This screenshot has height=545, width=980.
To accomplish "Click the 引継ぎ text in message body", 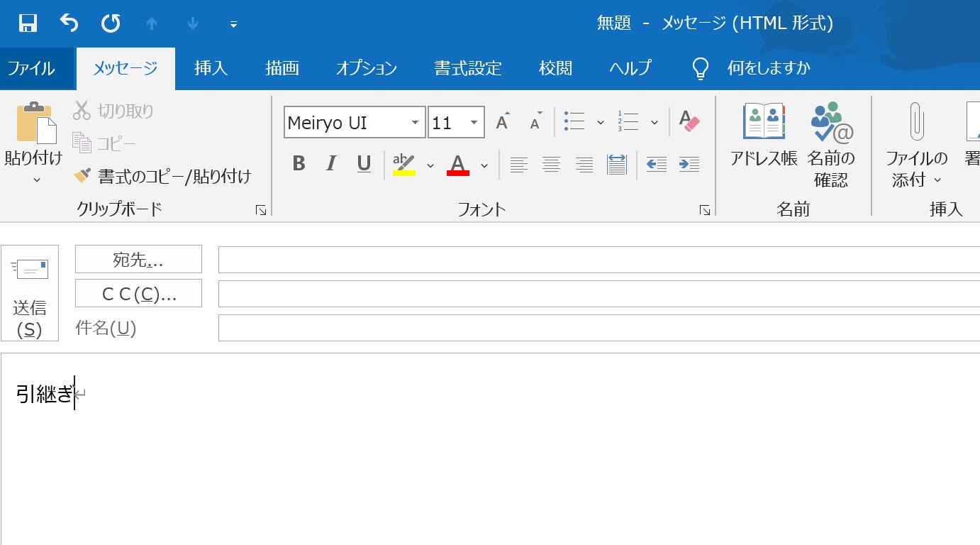I will 45,394.
